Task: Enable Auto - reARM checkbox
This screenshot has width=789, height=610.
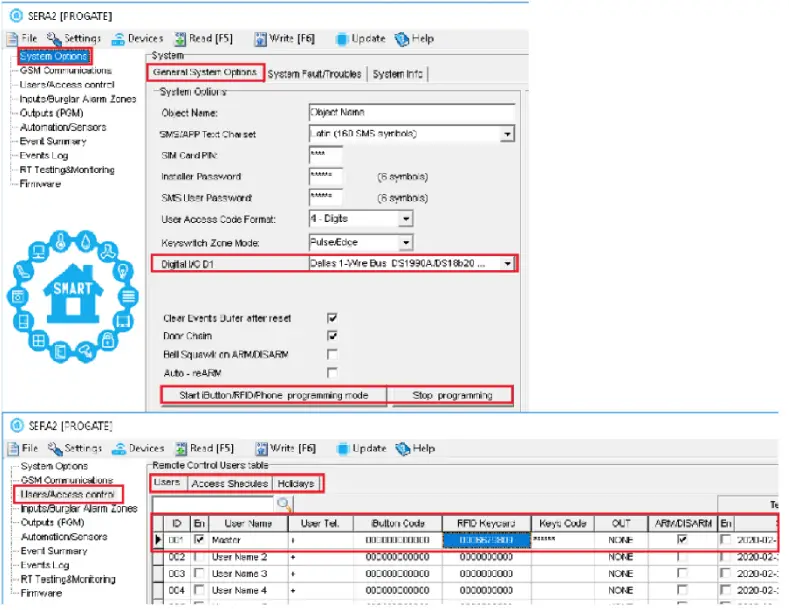Action: (x=332, y=372)
